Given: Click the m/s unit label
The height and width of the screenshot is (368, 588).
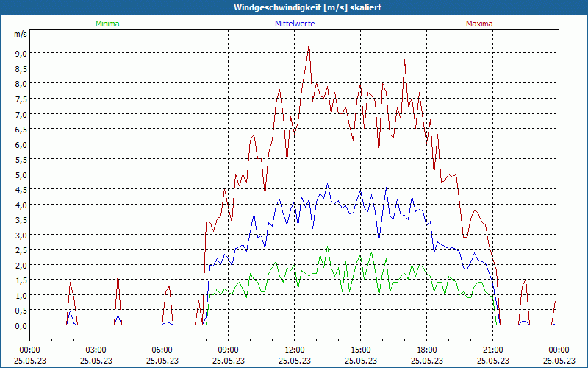Looking at the screenshot, I should pos(21,34).
